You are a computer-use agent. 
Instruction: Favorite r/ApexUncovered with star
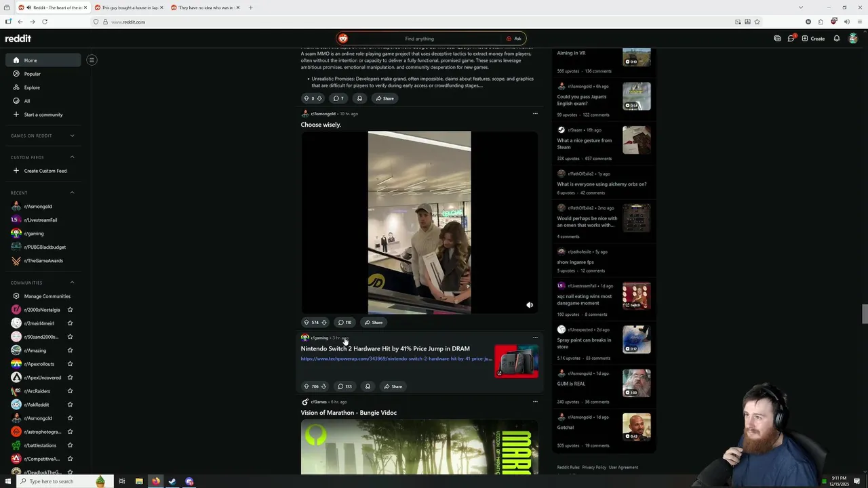[70, 378]
